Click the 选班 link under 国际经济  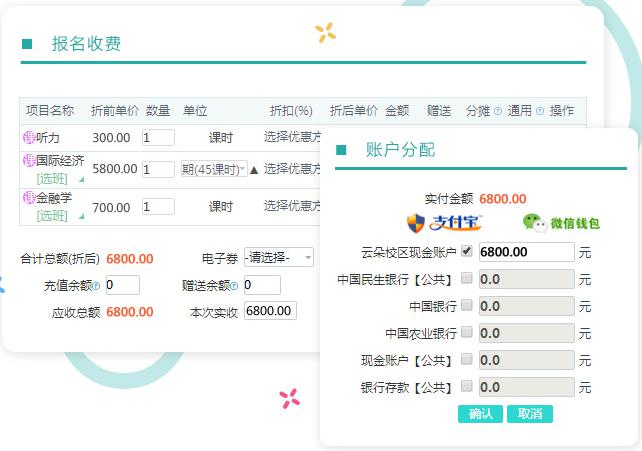point(52,178)
